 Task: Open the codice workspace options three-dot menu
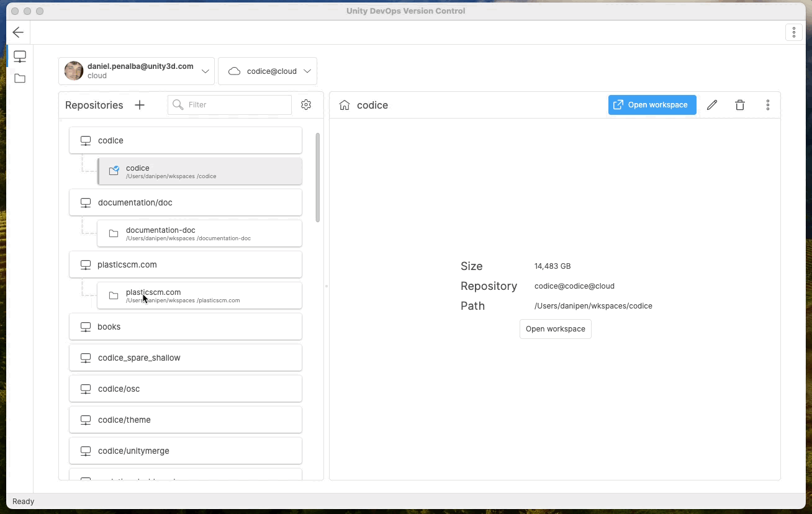768,104
